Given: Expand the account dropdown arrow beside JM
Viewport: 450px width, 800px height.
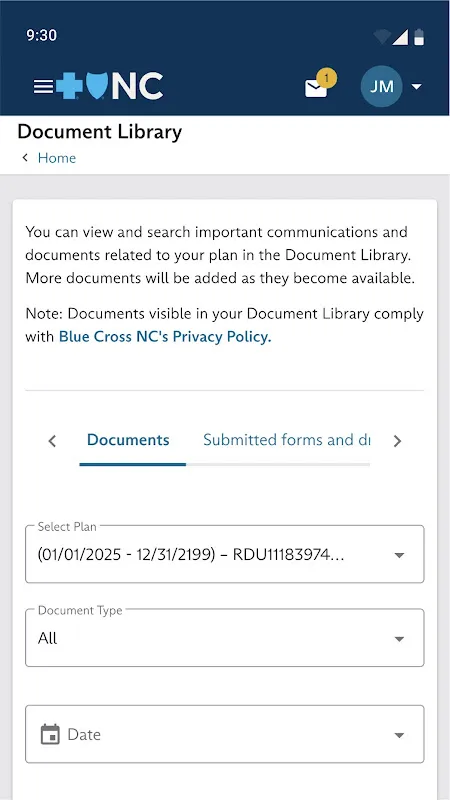Looking at the screenshot, I should click(417, 87).
